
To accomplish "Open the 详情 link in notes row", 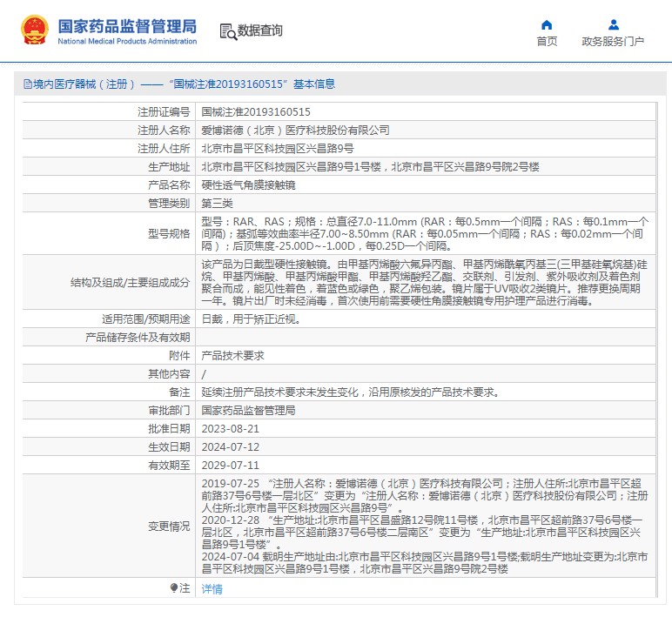I will pyautogui.click(x=212, y=589).
